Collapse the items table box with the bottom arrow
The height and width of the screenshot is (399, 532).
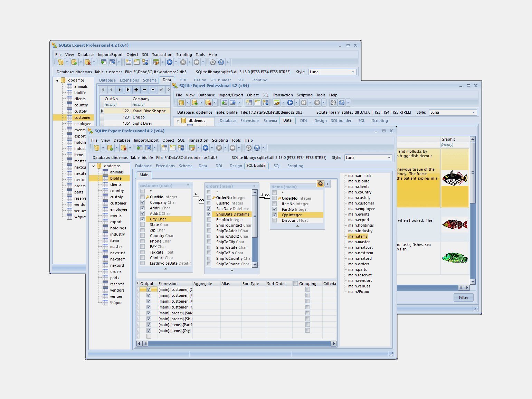[297, 226]
